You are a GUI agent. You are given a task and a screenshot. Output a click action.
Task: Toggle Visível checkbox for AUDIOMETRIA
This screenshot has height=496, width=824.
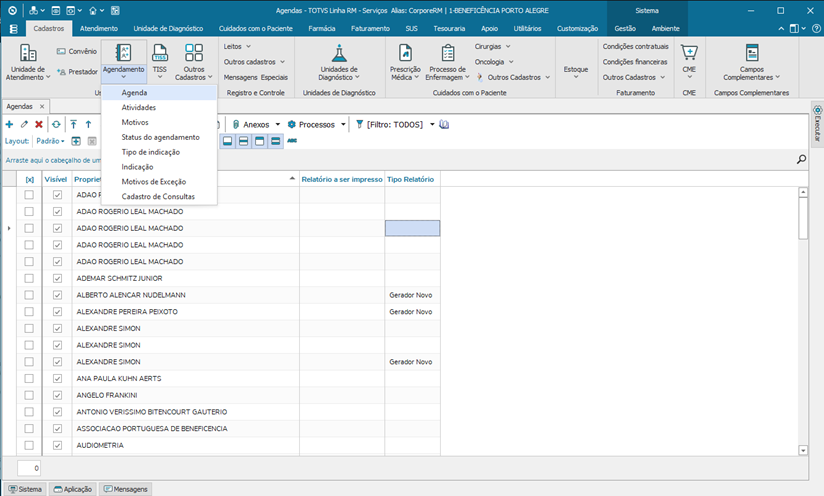click(57, 446)
